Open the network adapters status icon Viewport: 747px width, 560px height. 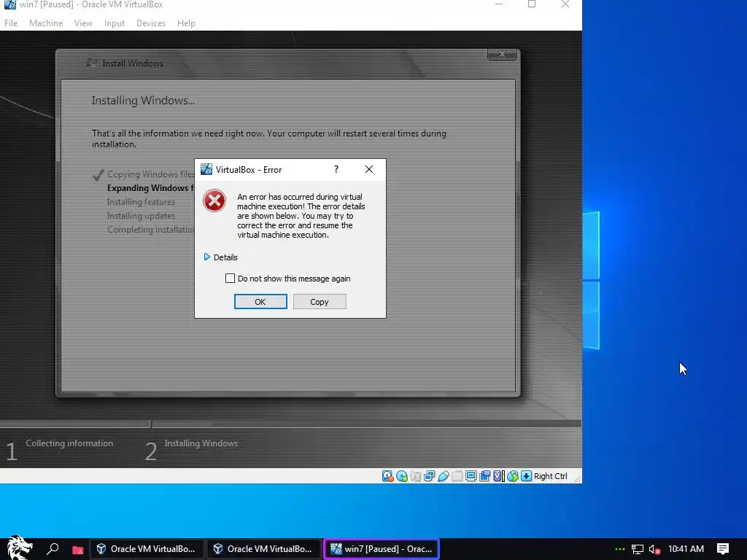(x=429, y=476)
